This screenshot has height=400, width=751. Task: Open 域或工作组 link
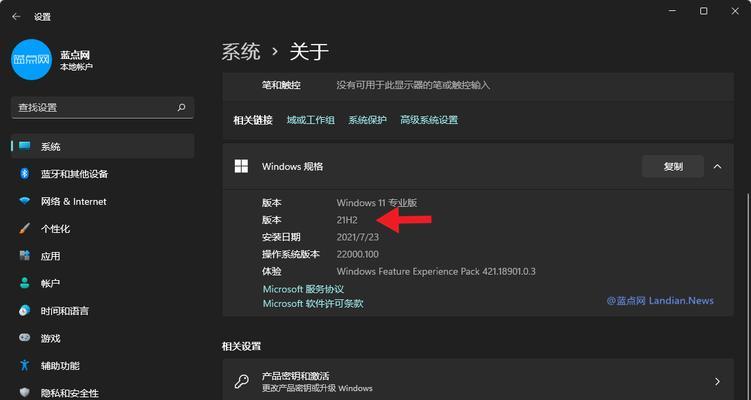click(310, 120)
